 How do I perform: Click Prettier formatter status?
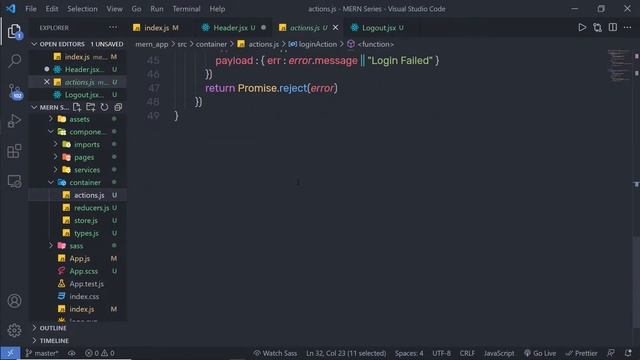pyautogui.click(x=581, y=353)
